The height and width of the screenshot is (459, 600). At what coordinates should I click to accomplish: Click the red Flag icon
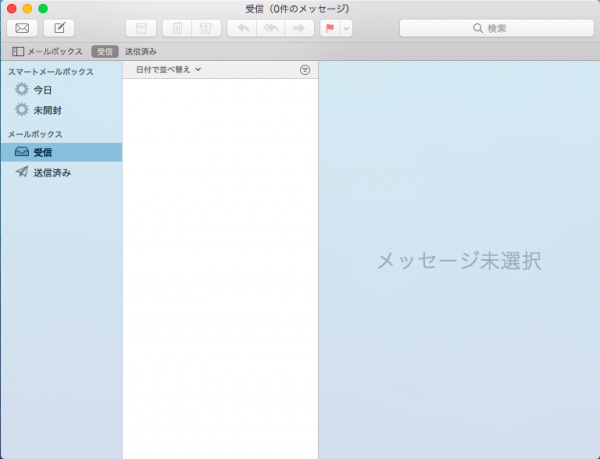[x=330, y=28]
